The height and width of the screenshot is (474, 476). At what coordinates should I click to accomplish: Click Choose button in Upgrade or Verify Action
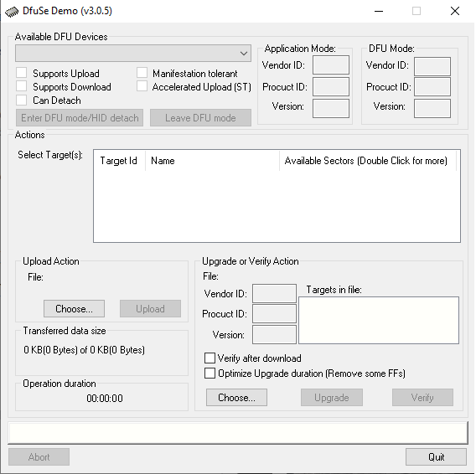(236, 397)
